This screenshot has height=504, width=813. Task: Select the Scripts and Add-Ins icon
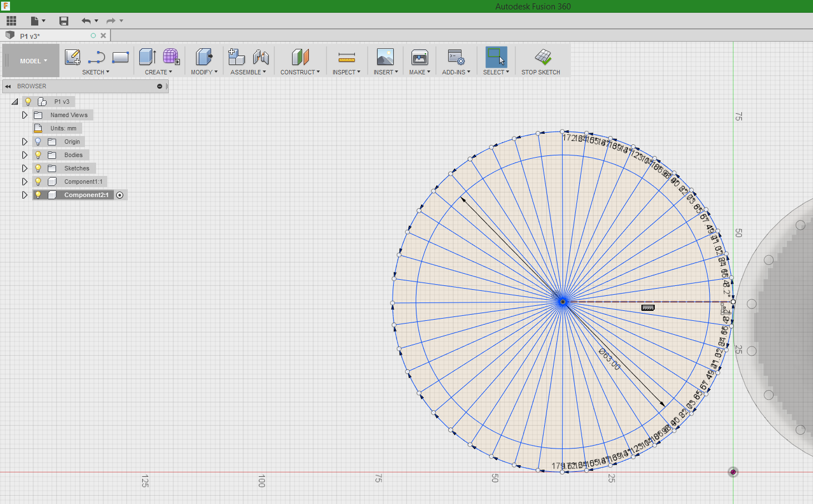tap(456, 57)
